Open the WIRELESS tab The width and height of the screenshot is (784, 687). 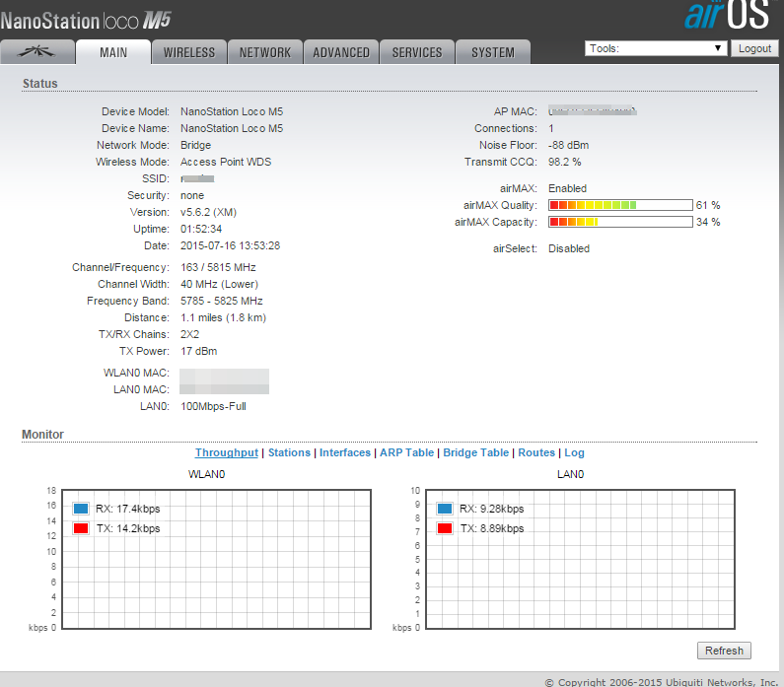tap(189, 52)
